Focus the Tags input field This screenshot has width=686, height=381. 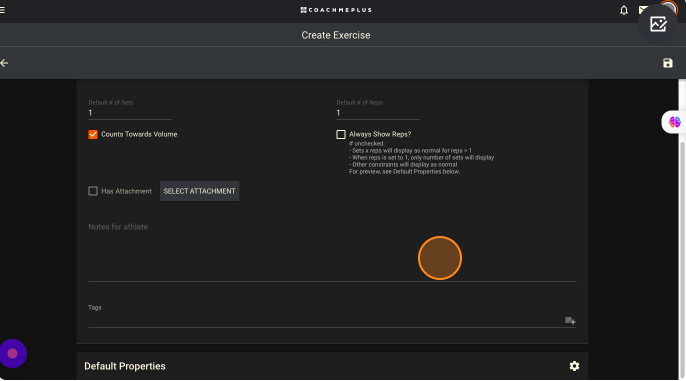(325, 321)
